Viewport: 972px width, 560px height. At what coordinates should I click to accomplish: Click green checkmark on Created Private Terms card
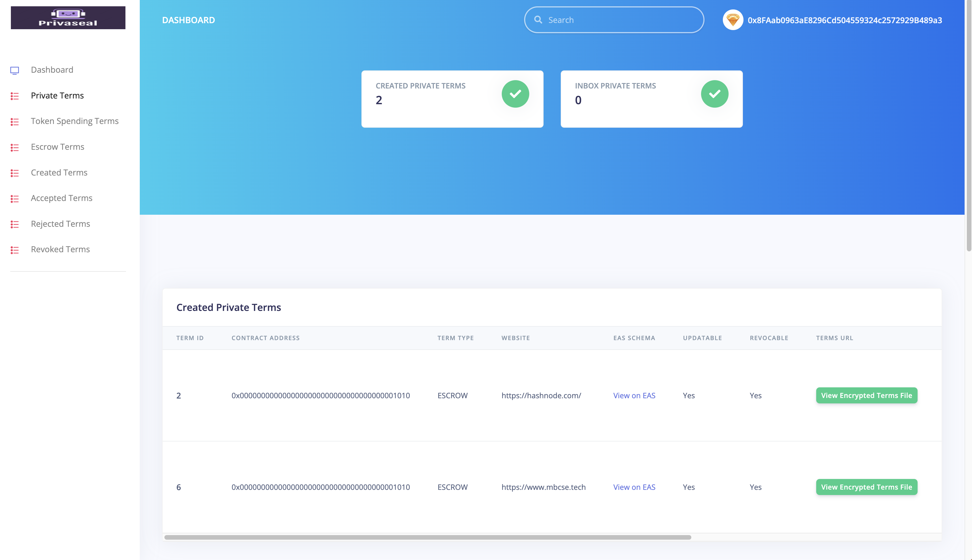[515, 94]
